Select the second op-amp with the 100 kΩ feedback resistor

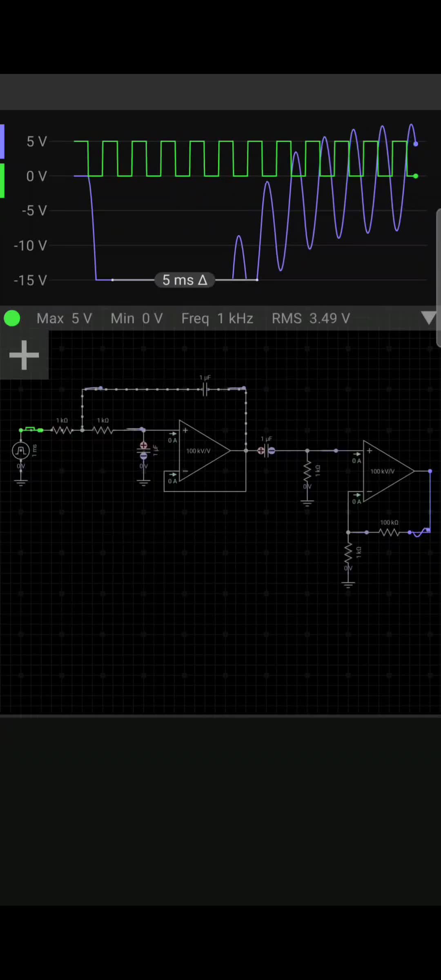(x=388, y=471)
